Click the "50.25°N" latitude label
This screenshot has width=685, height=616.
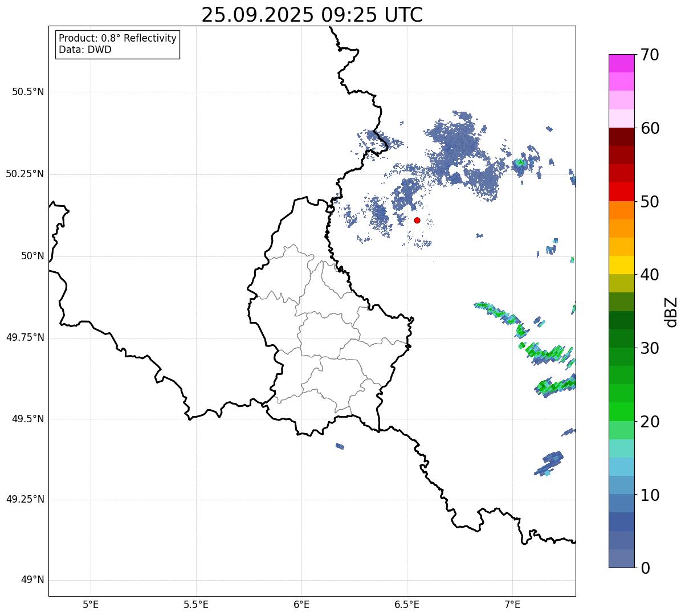(25, 174)
